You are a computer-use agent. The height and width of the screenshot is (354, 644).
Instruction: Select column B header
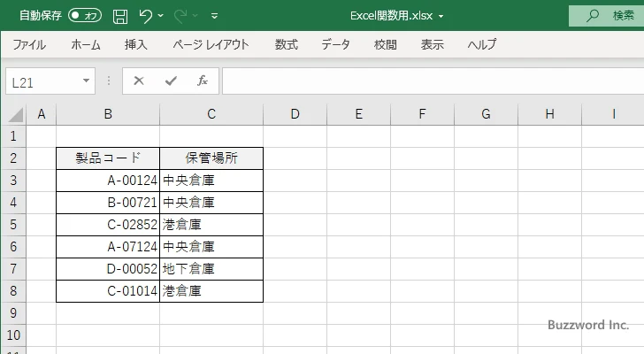coord(108,114)
